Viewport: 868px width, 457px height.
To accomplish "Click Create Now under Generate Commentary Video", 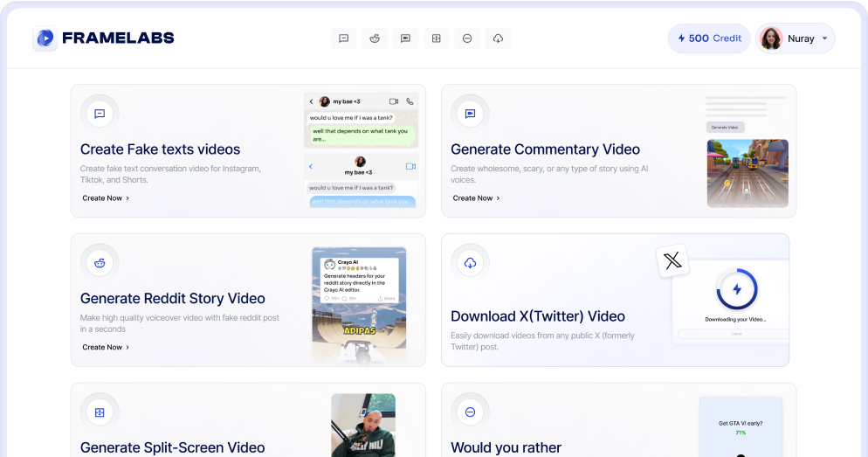I will pos(476,197).
